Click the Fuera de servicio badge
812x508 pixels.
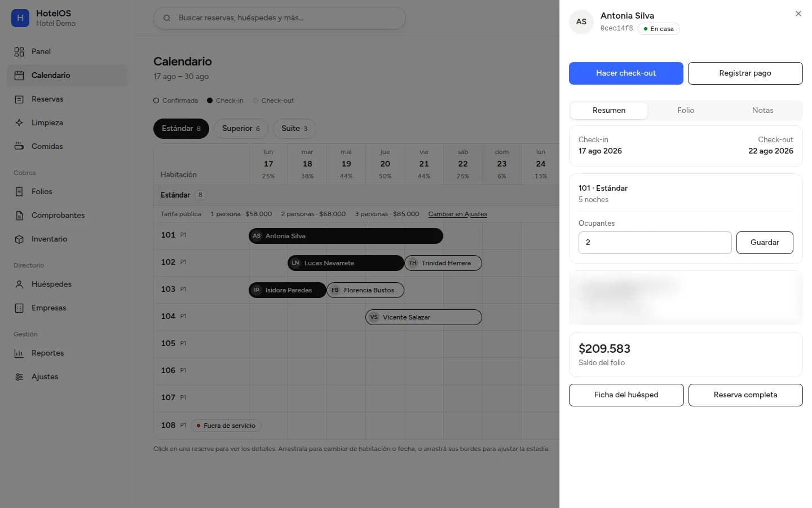[x=226, y=426]
